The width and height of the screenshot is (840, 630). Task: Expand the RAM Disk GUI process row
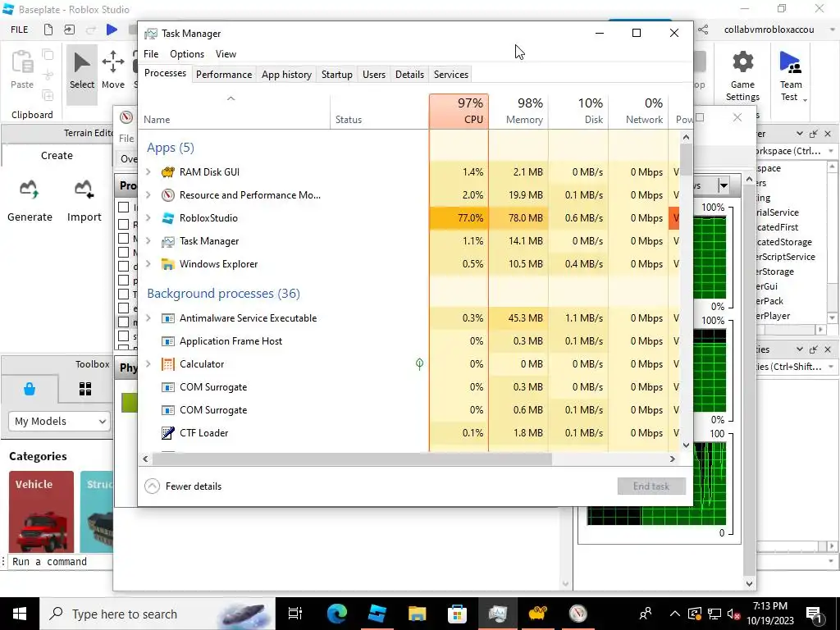tap(148, 172)
